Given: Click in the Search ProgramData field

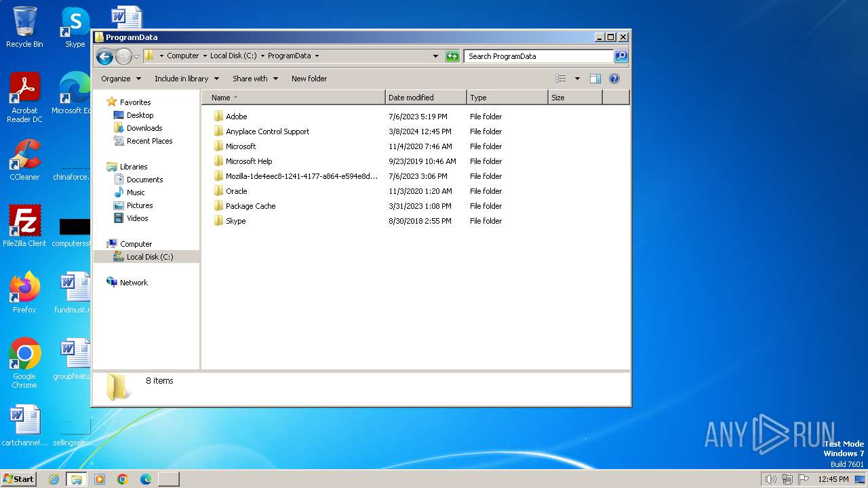Looking at the screenshot, I should (539, 56).
